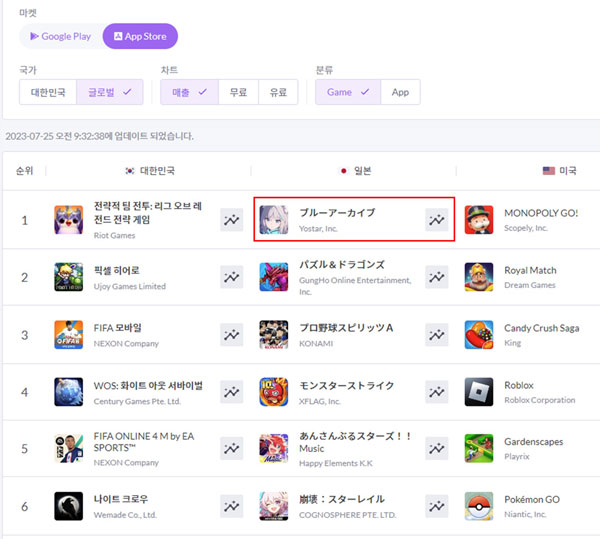Open trend chart for ブルーアーカイブ
The image size is (600, 539).
(437, 220)
